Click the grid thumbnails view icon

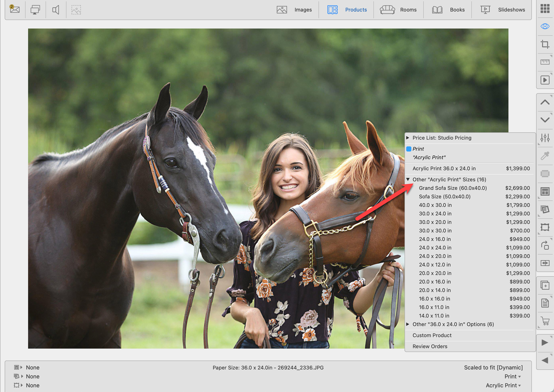(545, 9)
